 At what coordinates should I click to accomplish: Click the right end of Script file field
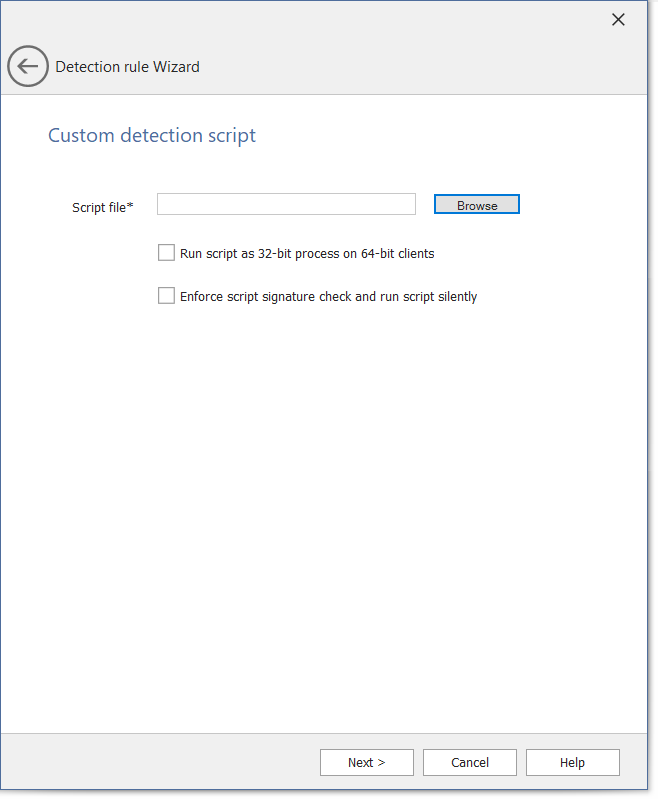click(405, 205)
